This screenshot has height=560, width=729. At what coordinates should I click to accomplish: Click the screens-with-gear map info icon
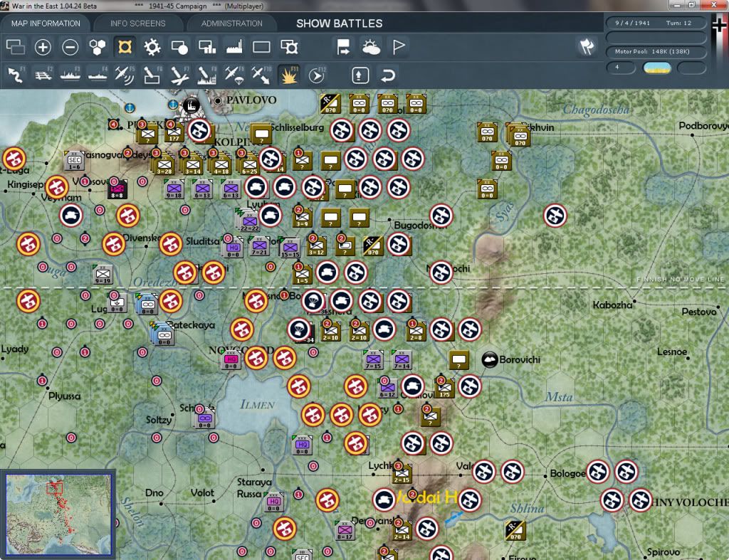289,47
